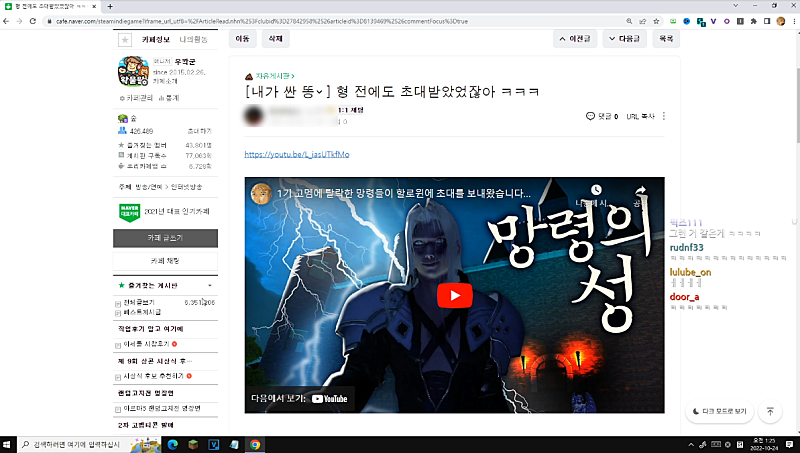This screenshot has width=800, height=453.
Task: Open 카페 채팅 cafe chat
Action: click(x=165, y=261)
